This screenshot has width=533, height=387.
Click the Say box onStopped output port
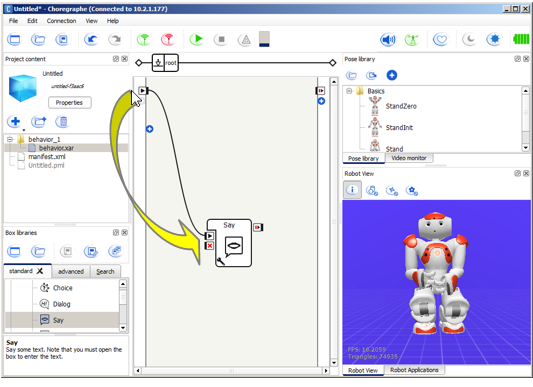pyautogui.click(x=258, y=227)
